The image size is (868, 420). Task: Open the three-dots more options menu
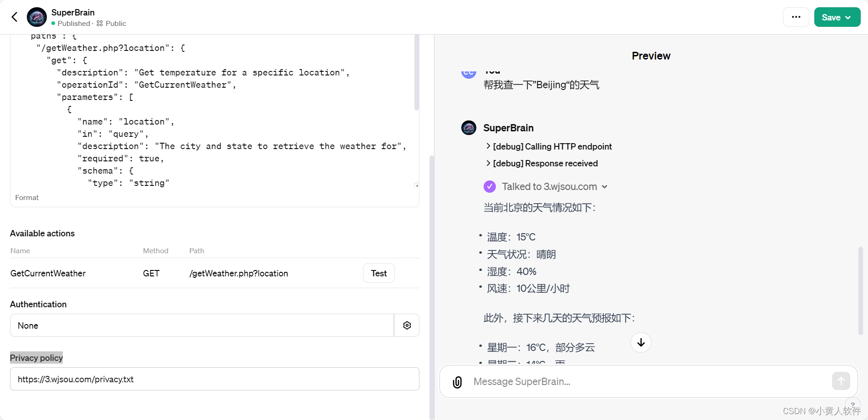pyautogui.click(x=796, y=17)
